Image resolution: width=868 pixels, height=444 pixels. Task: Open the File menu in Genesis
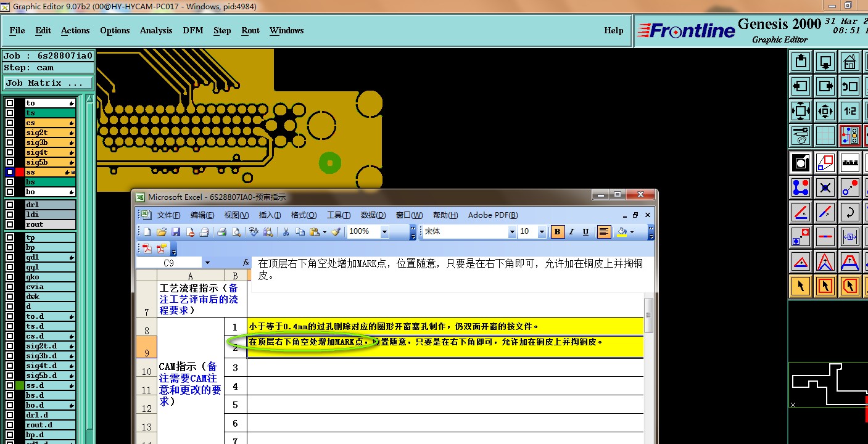pos(17,30)
